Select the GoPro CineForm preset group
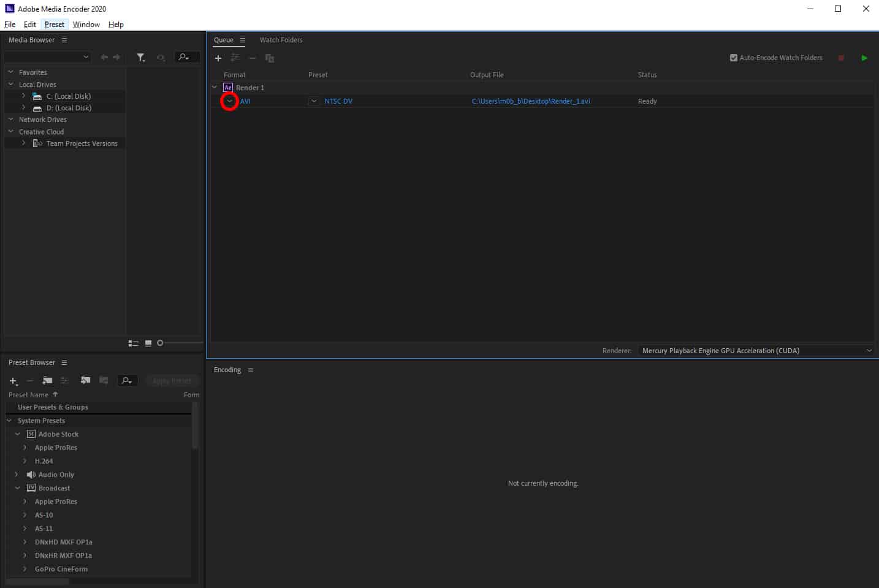Viewport: 879px width, 588px height. (x=61, y=569)
